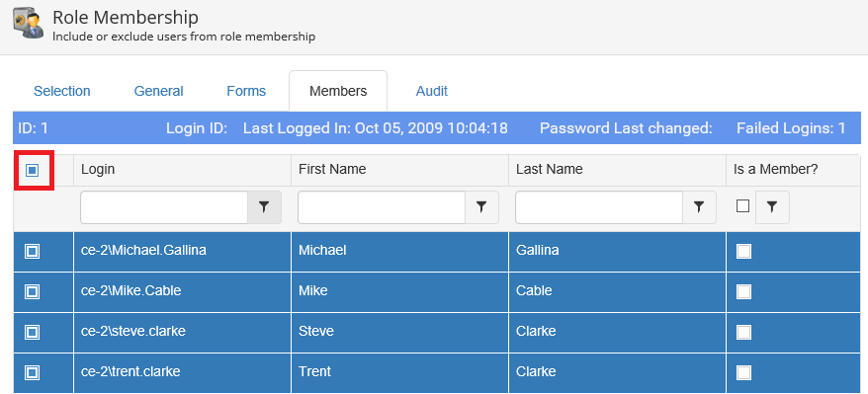Toggle row selection for ce-2\steve.clarke
Image resolution: width=868 pixels, height=394 pixels.
click(x=32, y=332)
